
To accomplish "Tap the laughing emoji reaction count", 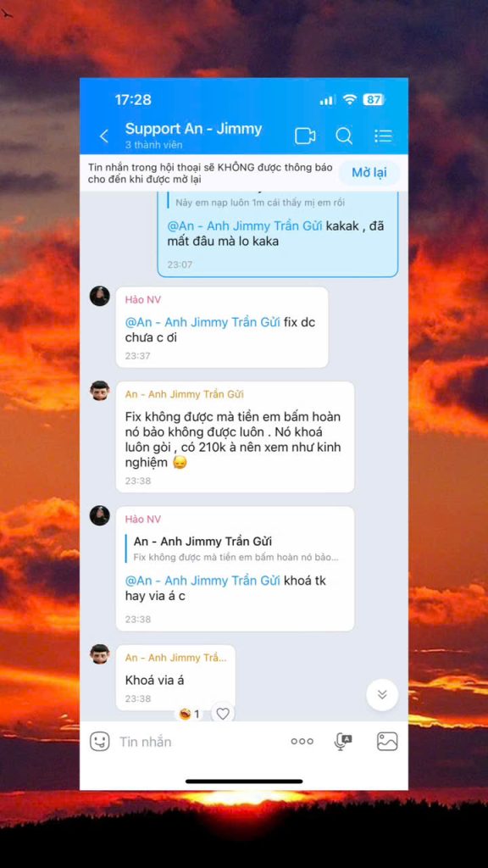I will (x=190, y=714).
